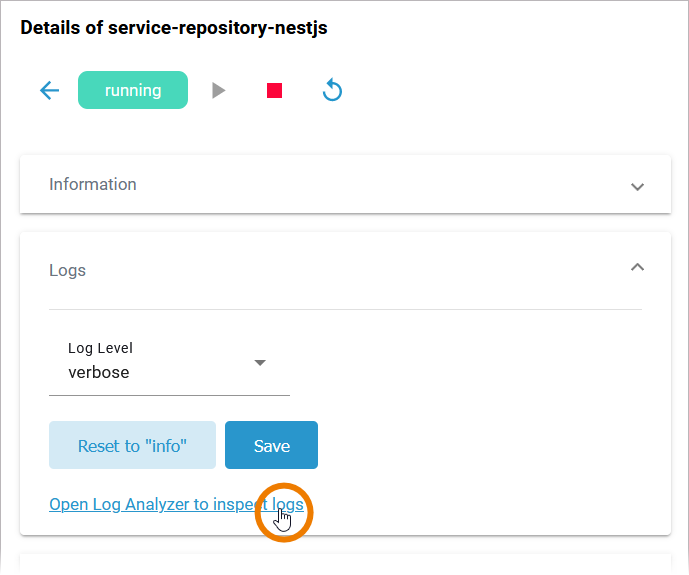
Task: Click the Reset to "info" button
Action: pyautogui.click(x=132, y=446)
